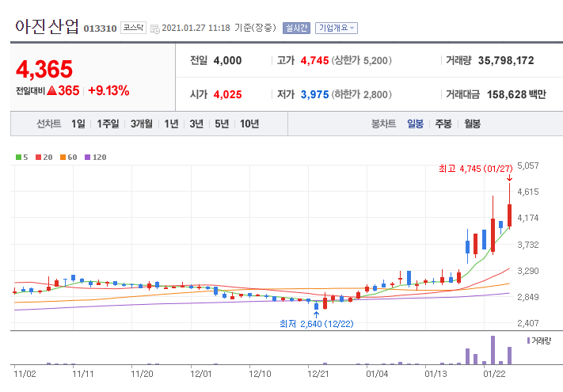Select the 1일 line chart tab
Image resolution: width=563 pixels, height=392 pixels.
[78, 124]
